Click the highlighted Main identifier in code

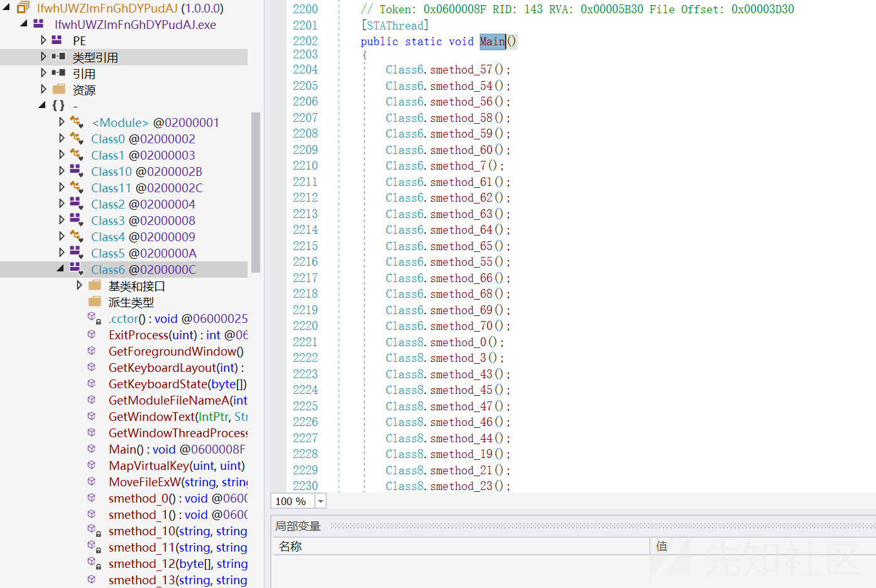tap(493, 41)
